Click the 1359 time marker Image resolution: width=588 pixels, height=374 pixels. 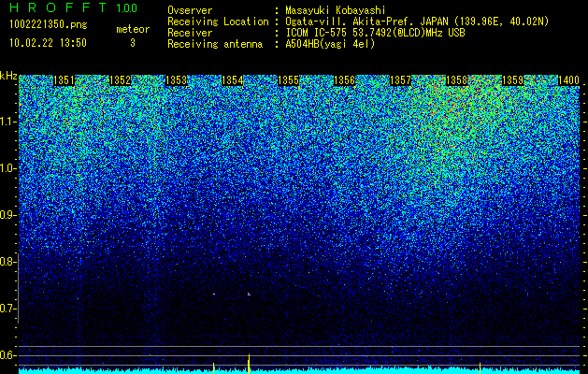pos(512,80)
